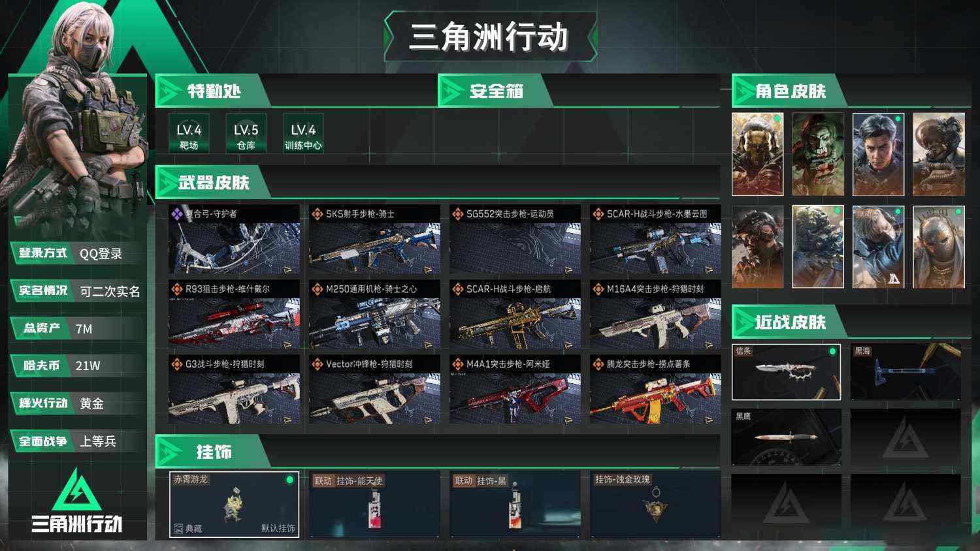The width and height of the screenshot is (980, 551).
Task: Switch to the 角色皮肤 section tab
Action: (x=789, y=91)
